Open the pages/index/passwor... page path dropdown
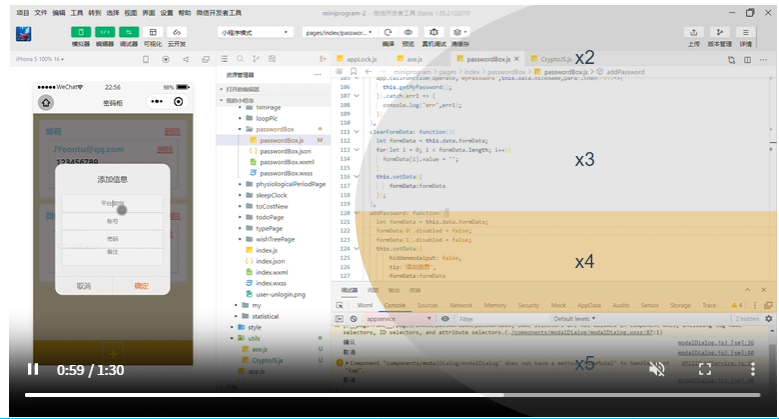 pyautogui.click(x=339, y=32)
